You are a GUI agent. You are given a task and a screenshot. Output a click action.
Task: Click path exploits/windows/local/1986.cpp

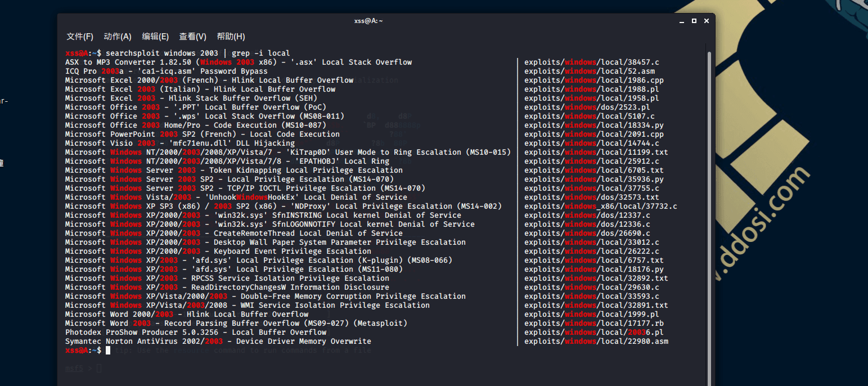(x=594, y=80)
